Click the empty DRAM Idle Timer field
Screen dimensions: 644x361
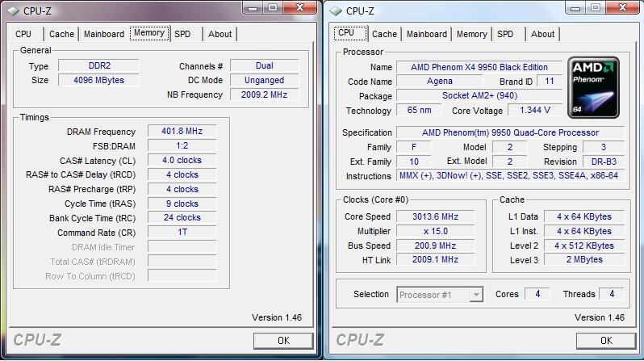point(182,246)
